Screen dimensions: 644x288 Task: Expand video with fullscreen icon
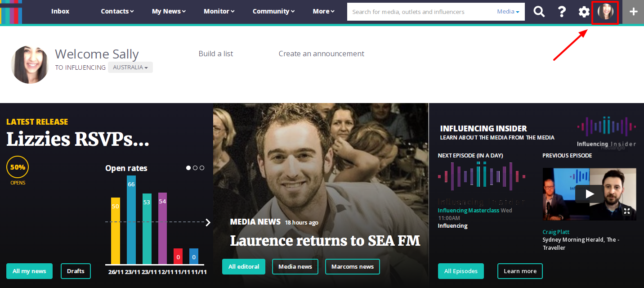pos(627,211)
